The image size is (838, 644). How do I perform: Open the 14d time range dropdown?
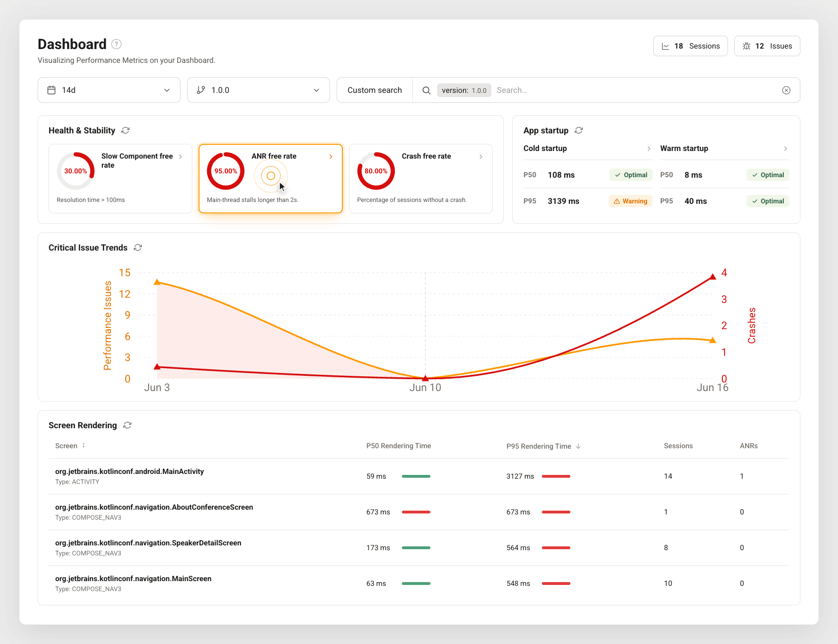[109, 90]
